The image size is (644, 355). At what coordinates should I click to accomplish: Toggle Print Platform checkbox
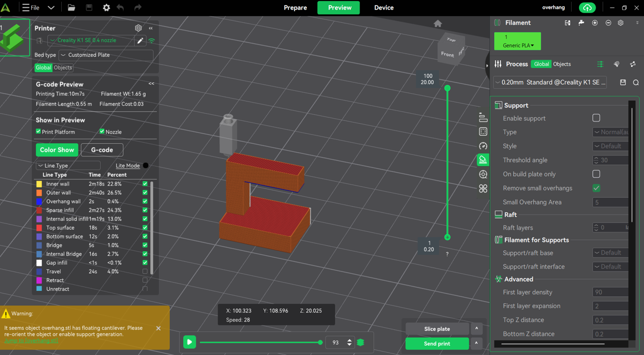38,131
